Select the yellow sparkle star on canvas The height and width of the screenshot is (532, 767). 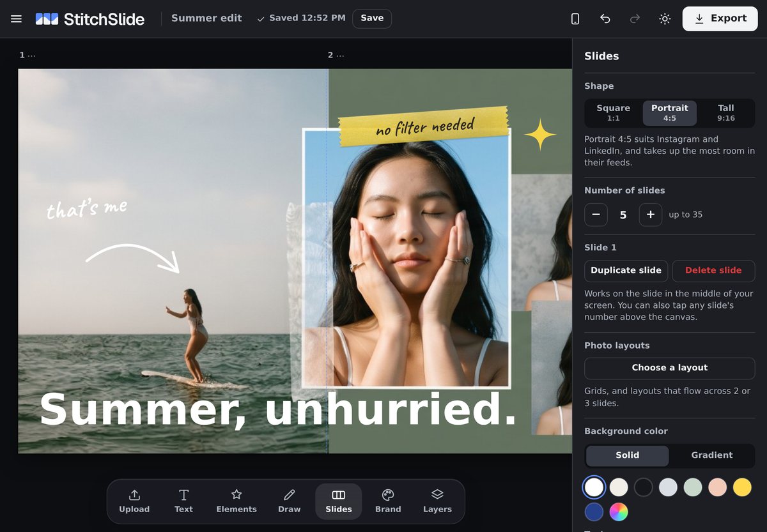[x=540, y=134]
